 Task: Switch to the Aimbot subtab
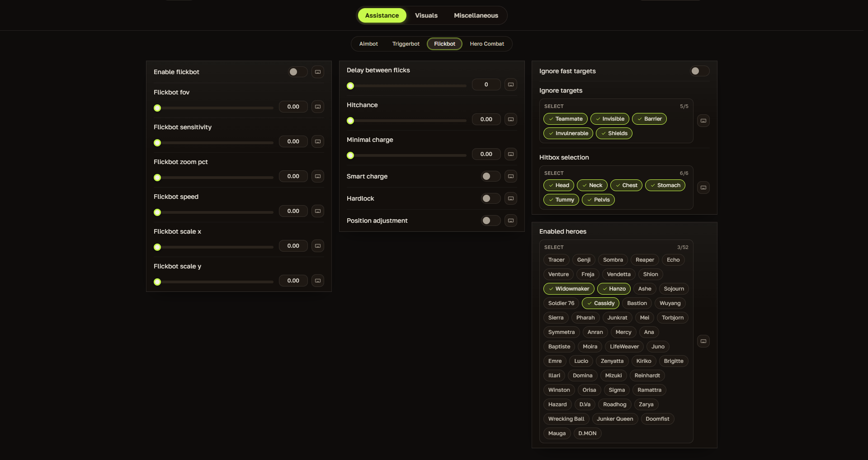point(368,44)
